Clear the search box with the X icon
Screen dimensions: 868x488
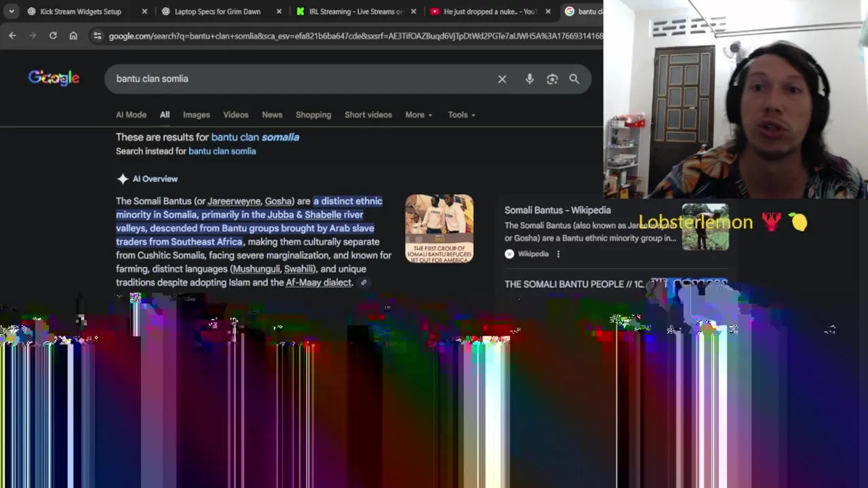(x=502, y=79)
